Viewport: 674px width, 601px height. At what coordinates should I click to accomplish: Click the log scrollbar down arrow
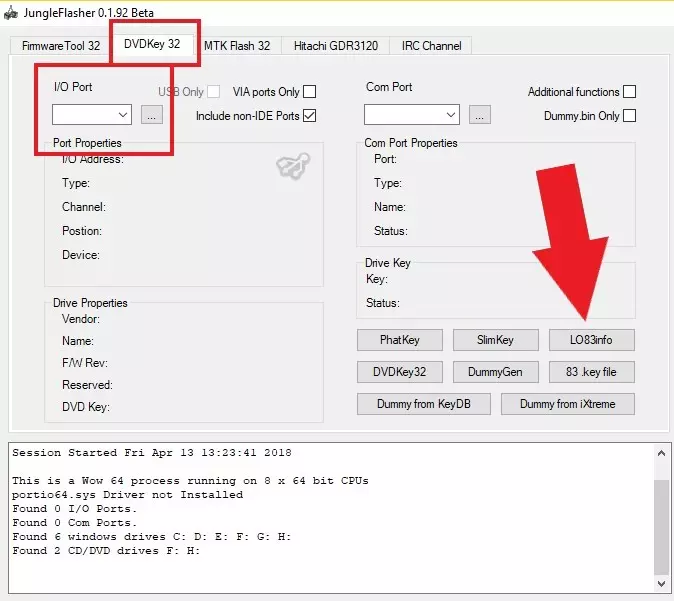(662, 583)
